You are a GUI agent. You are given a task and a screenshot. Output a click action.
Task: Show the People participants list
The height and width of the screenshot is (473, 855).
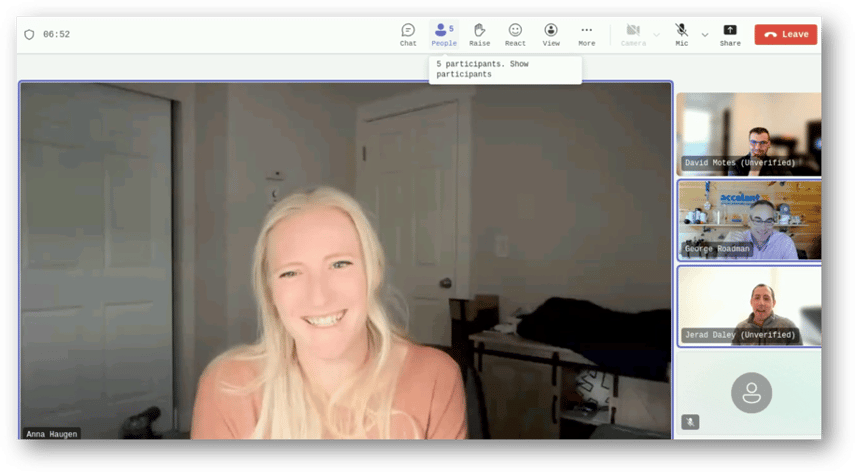pyautogui.click(x=444, y=35)
